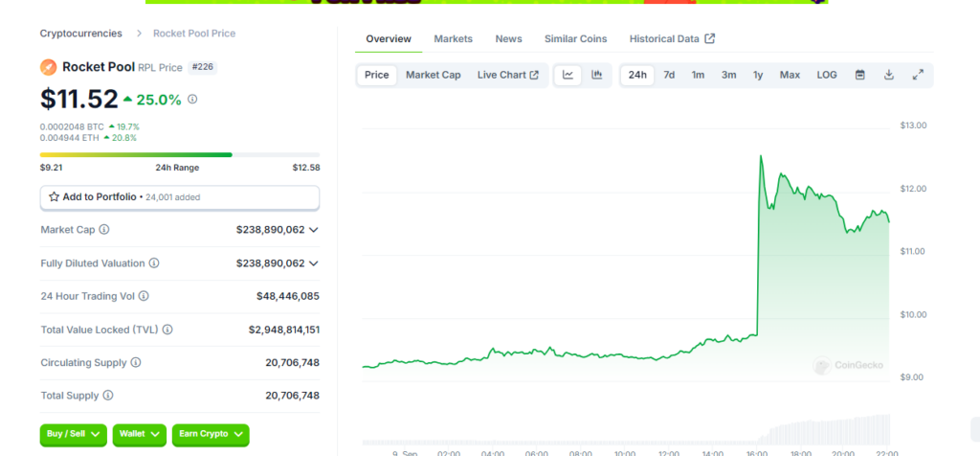
Task: Click the Cryptocurrencies breadcrumb link
Action: click(81, 34)
